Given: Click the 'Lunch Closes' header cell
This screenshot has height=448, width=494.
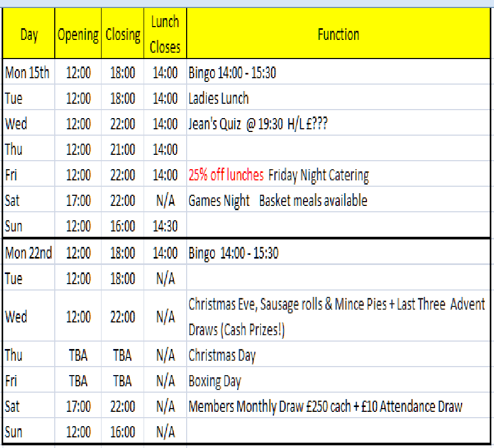Looking at the screenshot, I should [x=165, y=35].
